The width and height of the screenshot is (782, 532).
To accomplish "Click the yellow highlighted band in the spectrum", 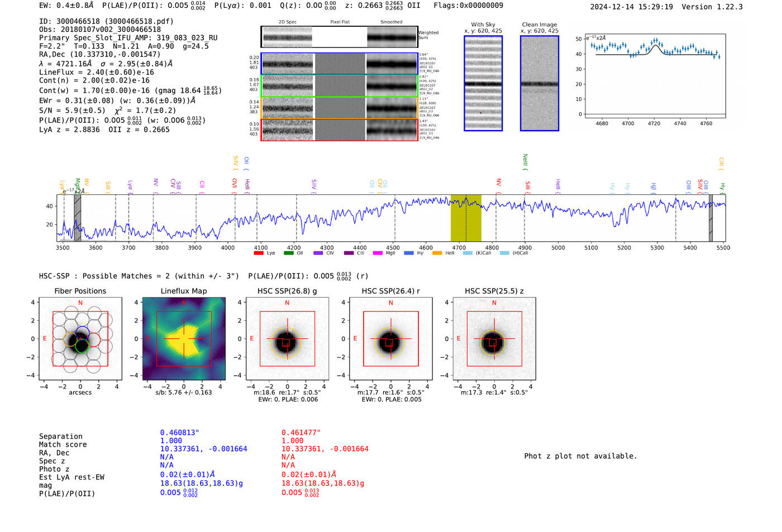I will click(466, 218).
